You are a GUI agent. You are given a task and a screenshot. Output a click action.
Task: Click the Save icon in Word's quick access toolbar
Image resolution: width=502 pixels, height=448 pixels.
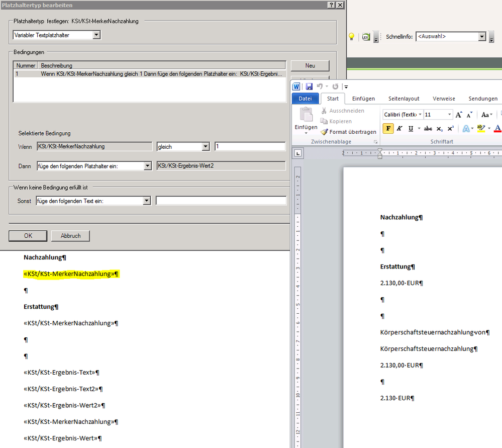coord(309,86)
